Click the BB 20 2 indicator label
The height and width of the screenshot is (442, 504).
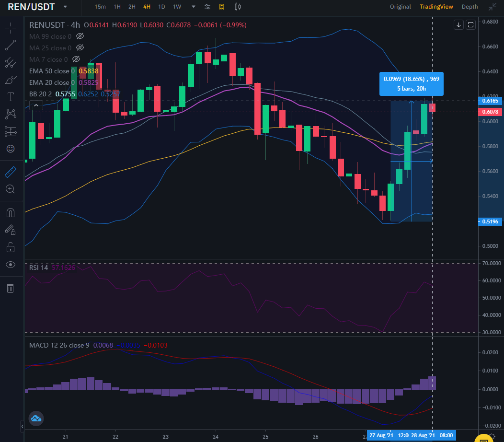(41, 94)
